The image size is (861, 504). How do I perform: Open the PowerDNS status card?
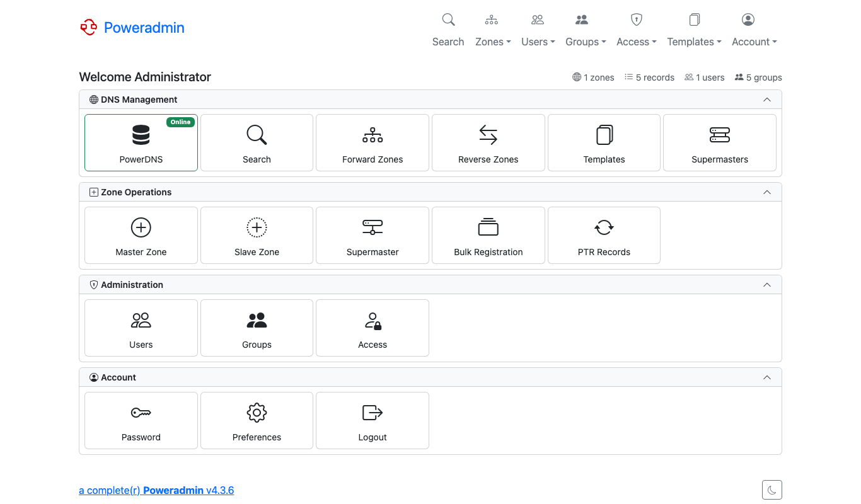point(141,142)
